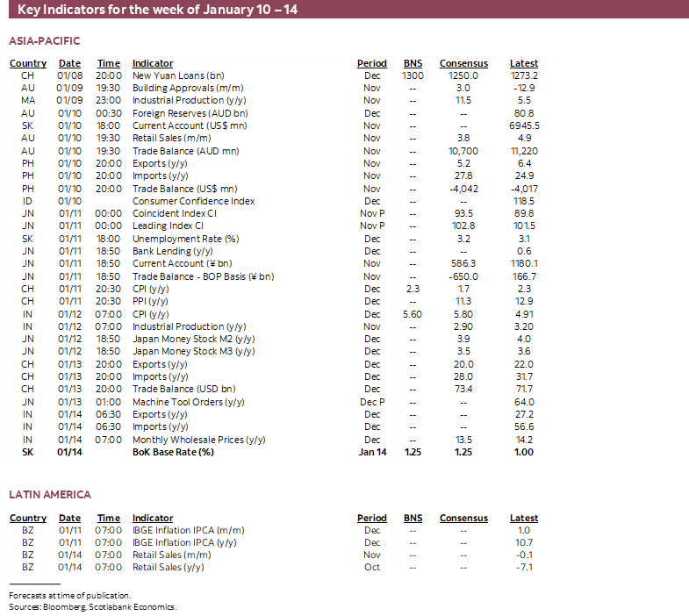Click the 'Japan Money Stock M3 (y/y)' indicator
689x616 pixels.
point(193,351)
